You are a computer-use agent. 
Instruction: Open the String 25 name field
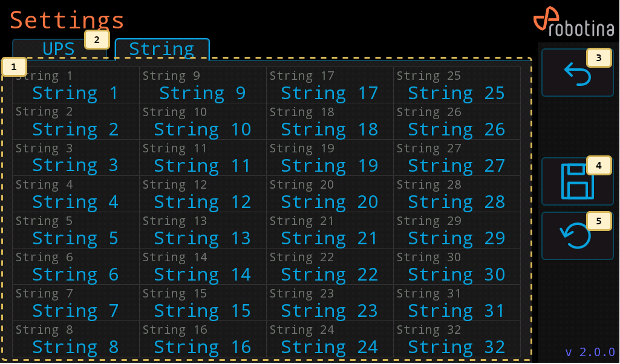(457, 85)
